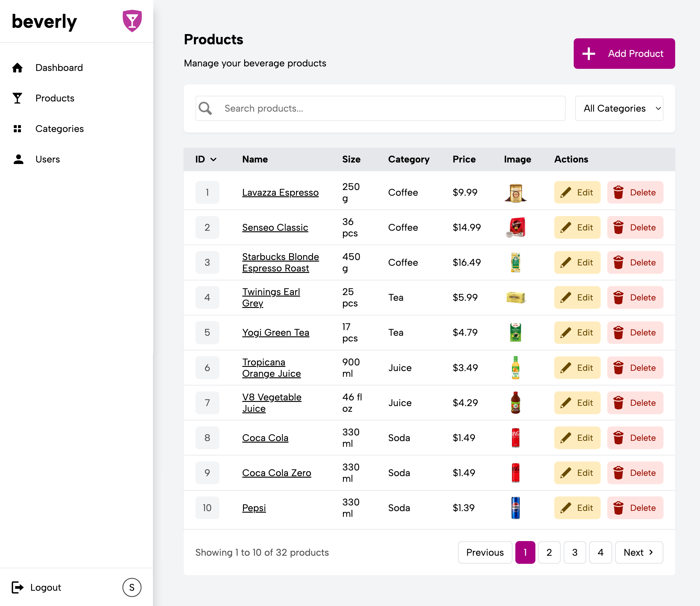
Task: Click the Products cocktail glass icon
Action: pos(18,98)
